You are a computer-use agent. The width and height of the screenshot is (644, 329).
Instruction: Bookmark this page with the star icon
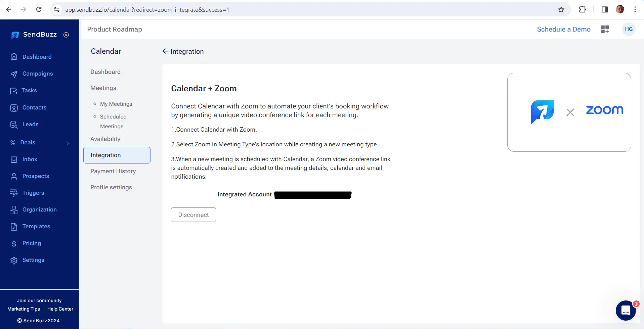pos(561,9)
